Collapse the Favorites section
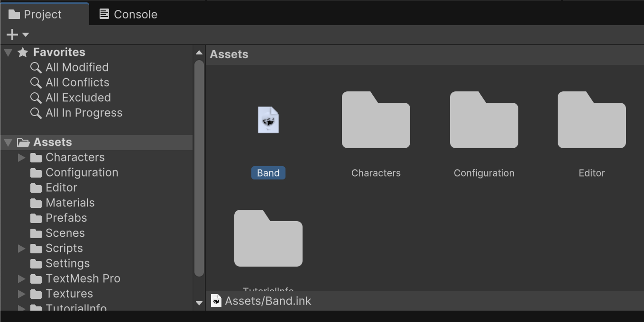Screen dimensions: 644x322 tap(8, 52)
